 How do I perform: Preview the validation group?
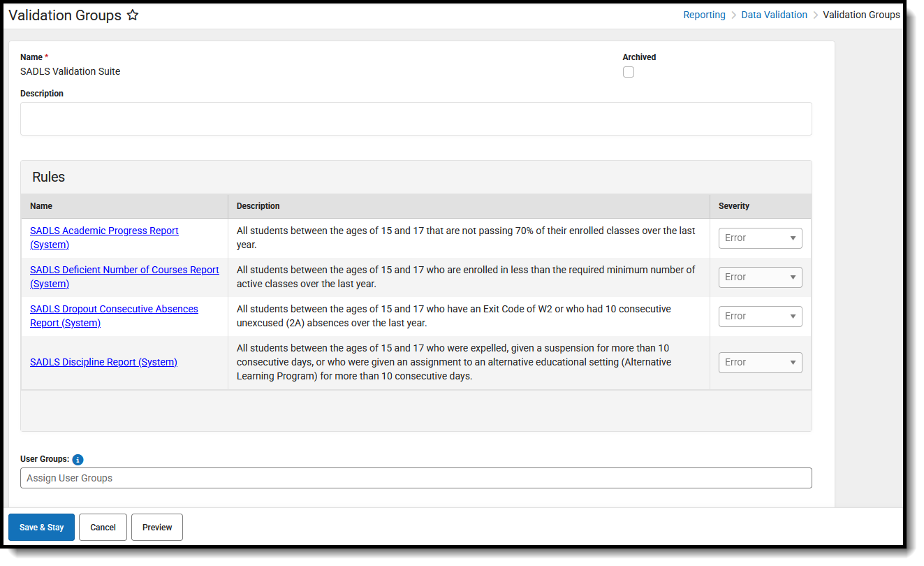coord(157,528)
